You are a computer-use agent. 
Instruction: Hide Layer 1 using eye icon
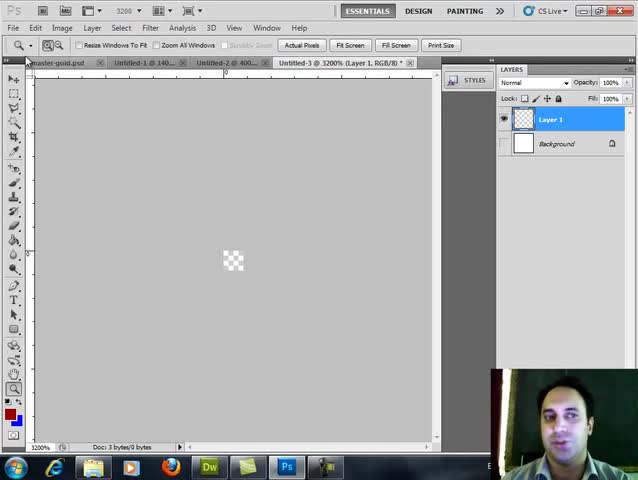click(x=504, y=119)
